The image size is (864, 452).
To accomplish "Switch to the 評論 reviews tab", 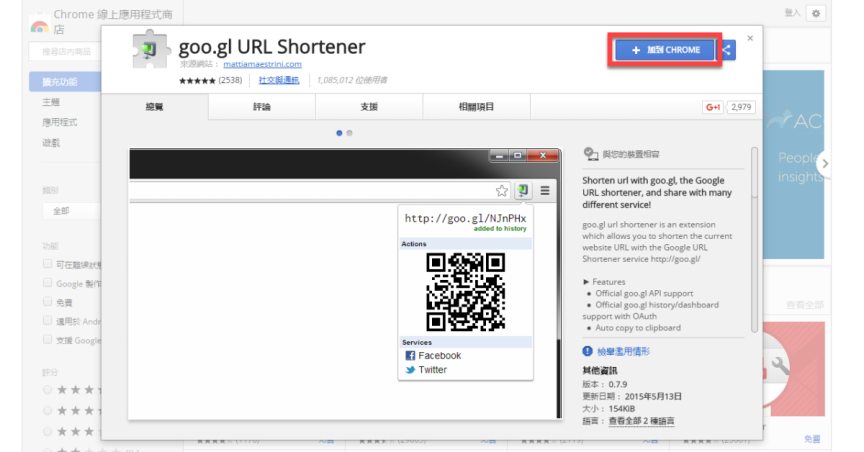I will point(262,107).
